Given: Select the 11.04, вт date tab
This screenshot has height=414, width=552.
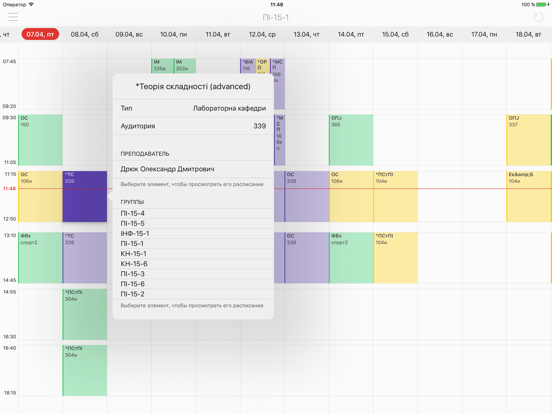Looking at the screenshot, I should coord(218,34).
